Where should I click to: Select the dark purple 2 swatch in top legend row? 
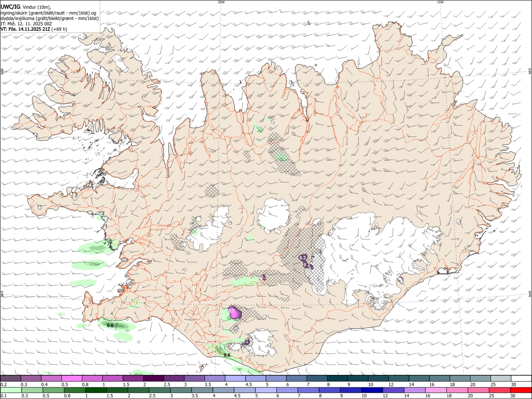coord(153,378)
